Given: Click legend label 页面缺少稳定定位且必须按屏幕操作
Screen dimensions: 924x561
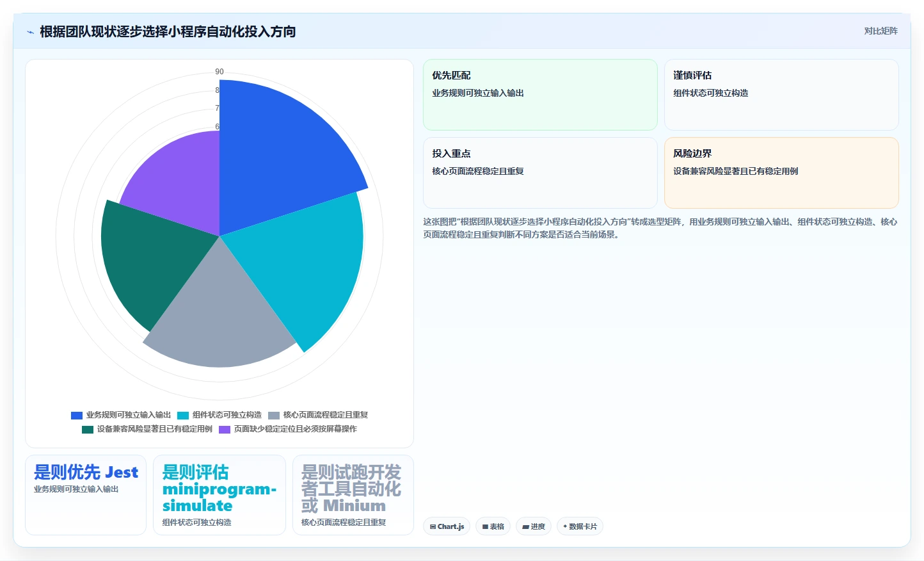Looking at the screenshot, I should [296, 429].
